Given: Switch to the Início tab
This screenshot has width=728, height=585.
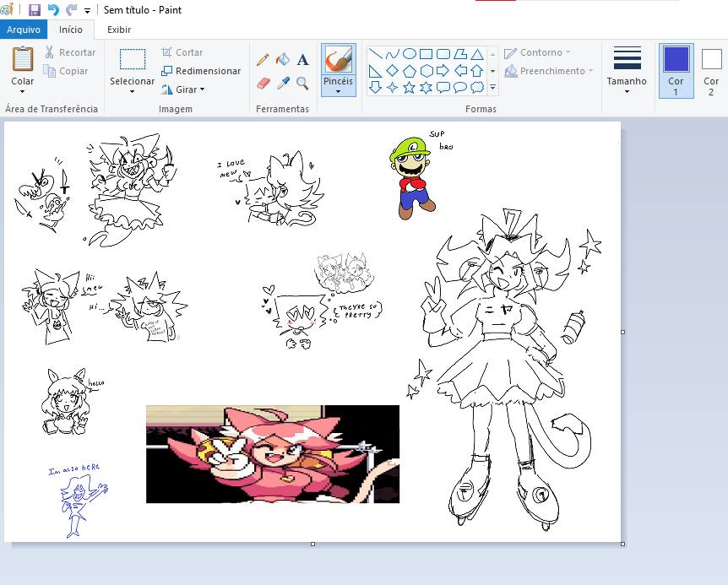Looking at the screenshot, I should coord(71,30).
